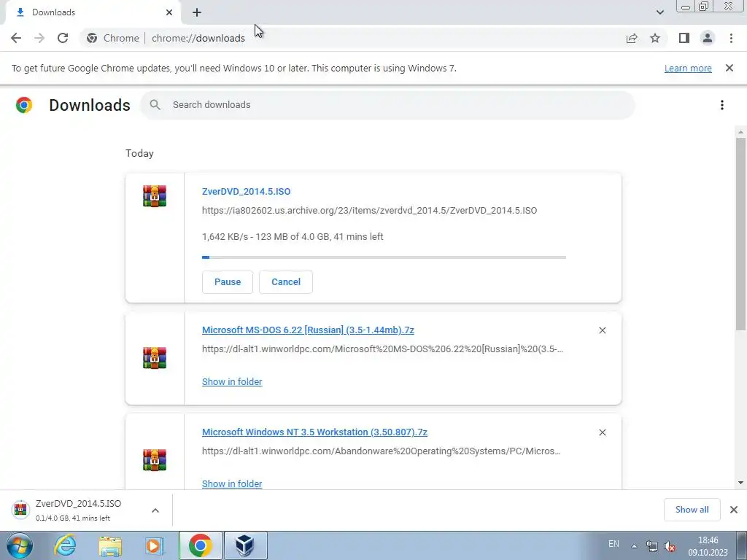747x560 pixels.
Task: Click the ZverDVD_2014.5.ISO file icon
Action: click(155, 195)
